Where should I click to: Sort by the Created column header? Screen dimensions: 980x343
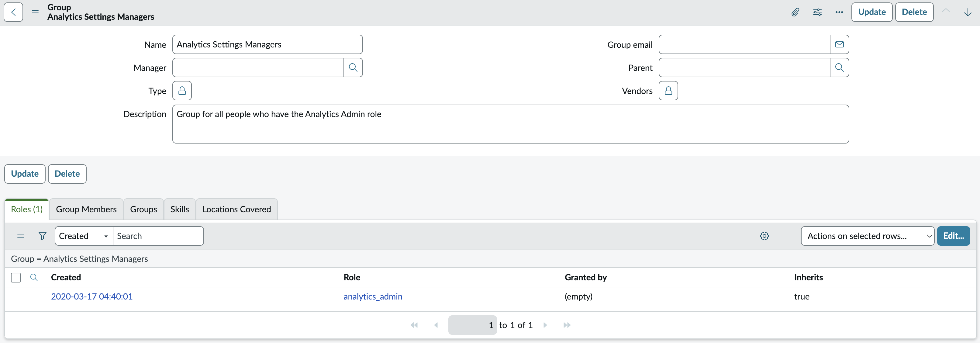pos(66,278)
